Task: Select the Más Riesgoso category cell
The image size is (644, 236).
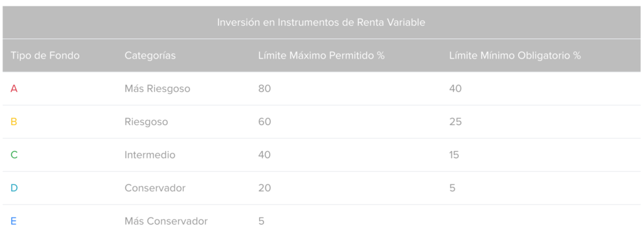Action: pos(157,88)
